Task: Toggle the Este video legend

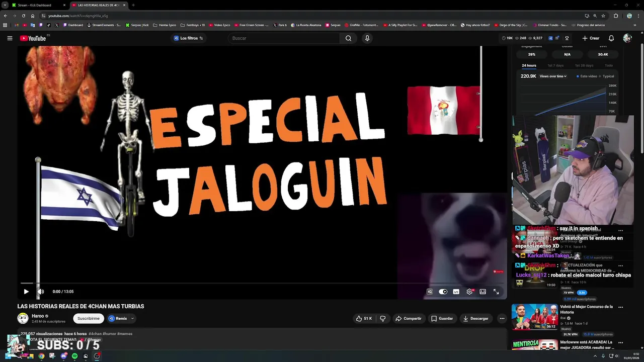Action: (587, 76)
